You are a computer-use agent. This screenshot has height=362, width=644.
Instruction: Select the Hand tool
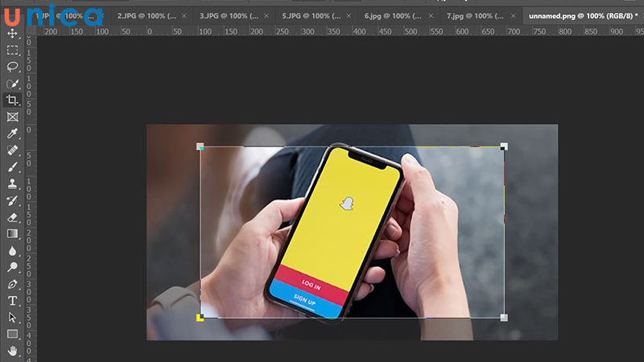(x=12, y=351)
